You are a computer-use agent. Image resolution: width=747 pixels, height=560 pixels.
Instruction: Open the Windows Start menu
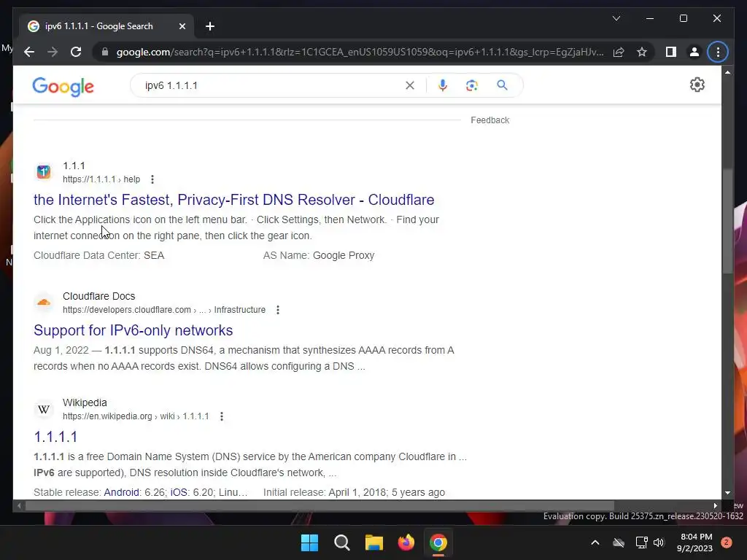[x=309, y=542]
